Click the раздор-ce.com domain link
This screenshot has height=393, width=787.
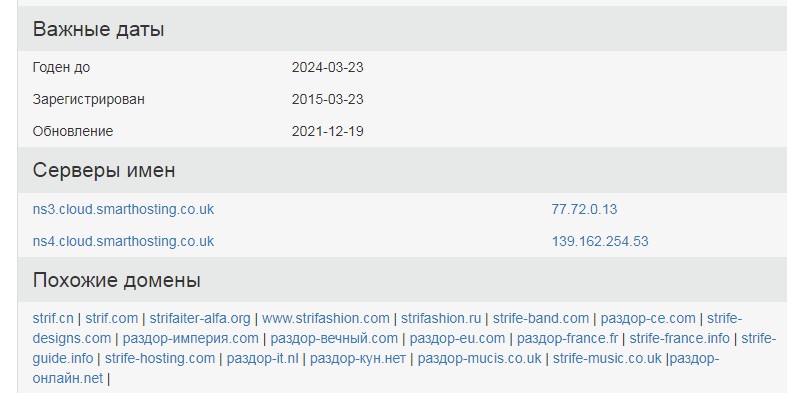coord(648,319)
